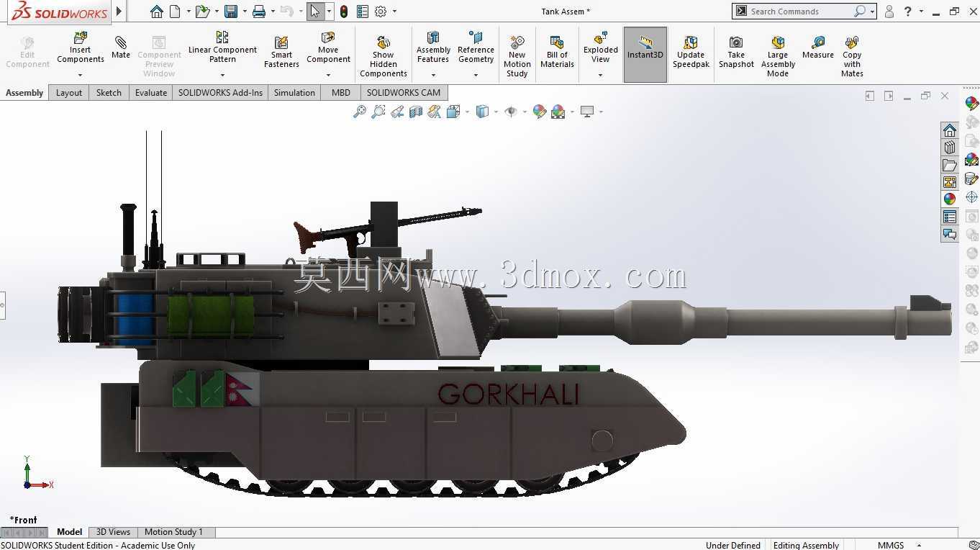
Task: Open Bill of Materials
Action: 557,52
